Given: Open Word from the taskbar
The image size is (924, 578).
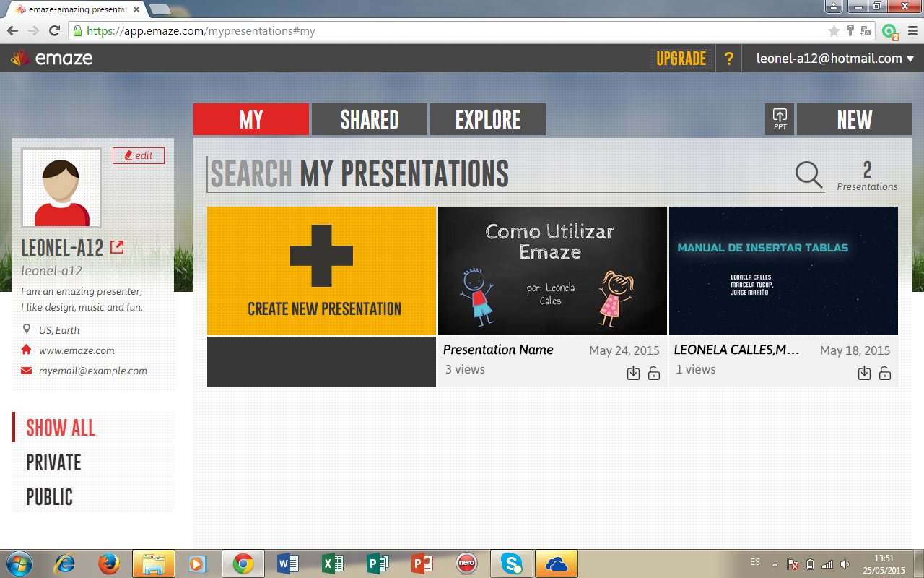Looking at the screenshot, I should pos(287,564).
